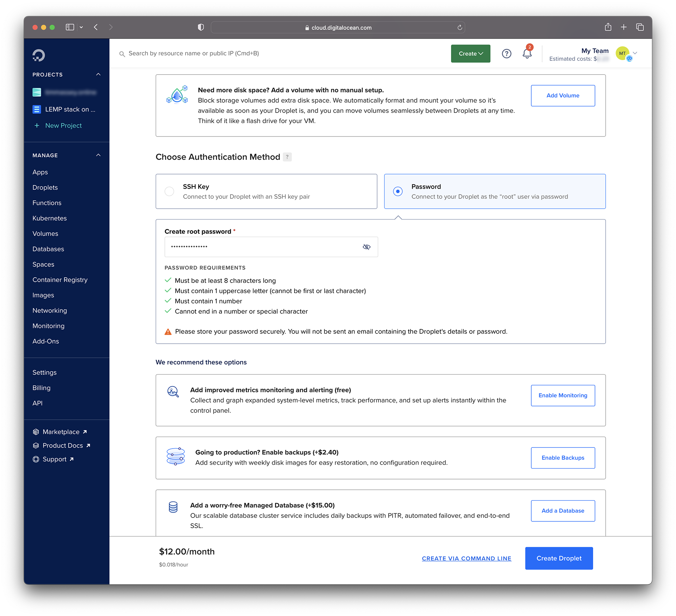Go back with Safari back arrow
The height and width of the screenshot is (616, 676).
pos(96,27)
